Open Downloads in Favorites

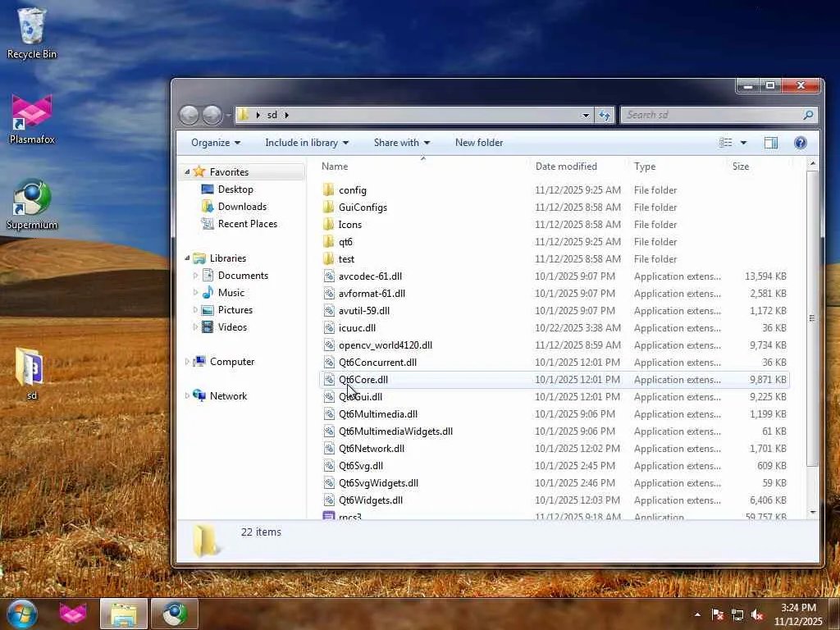pyautogui.click(x=242, y=206)
